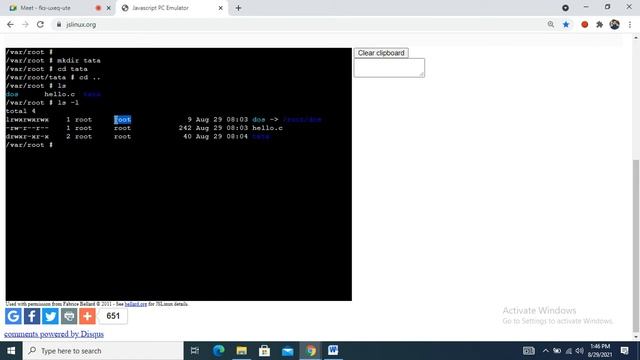This screenshot has height=360, width=640.
Task: Launch Microsoft Edge from taskbar
Action: pos(218,351)
